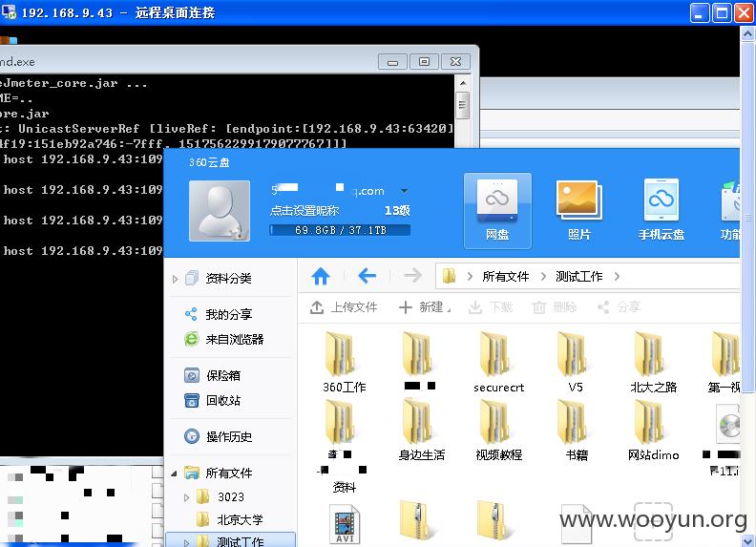Select the securecrt folder
Image resolution: width=756 pixels, height=547 pixels.
498,362
